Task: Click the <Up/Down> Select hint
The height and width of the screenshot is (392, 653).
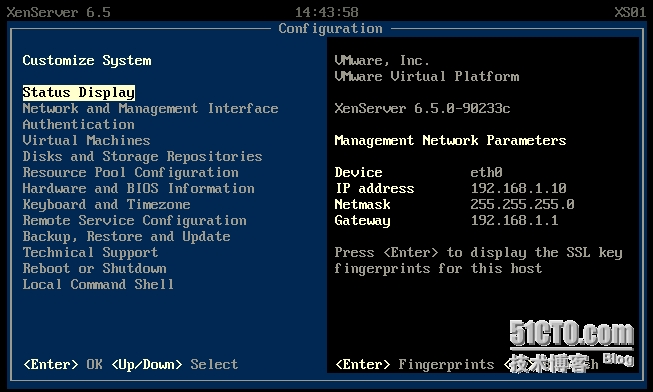Action: tap(174, 365)
